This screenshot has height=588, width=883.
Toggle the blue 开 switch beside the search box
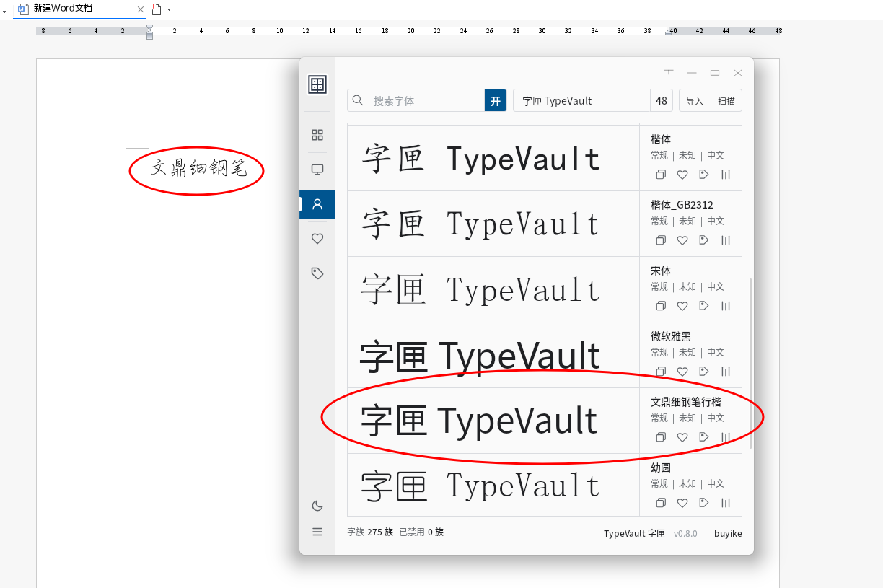click(496, 100)
